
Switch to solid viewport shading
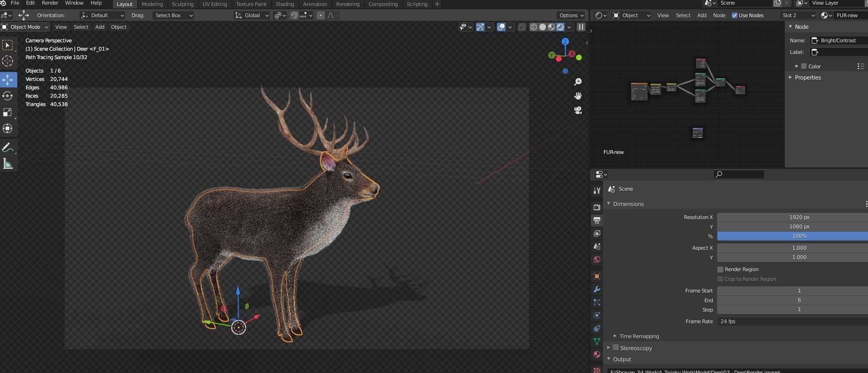click(543, 27)
